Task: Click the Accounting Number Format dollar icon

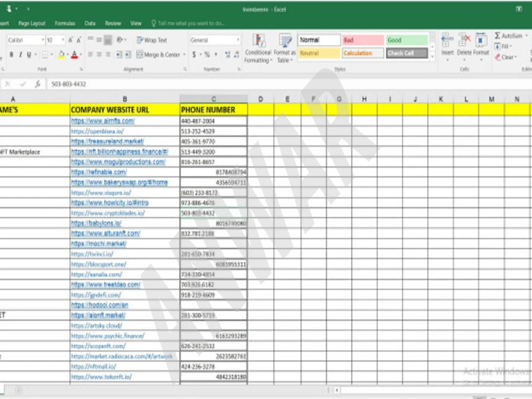Action: 194,55
